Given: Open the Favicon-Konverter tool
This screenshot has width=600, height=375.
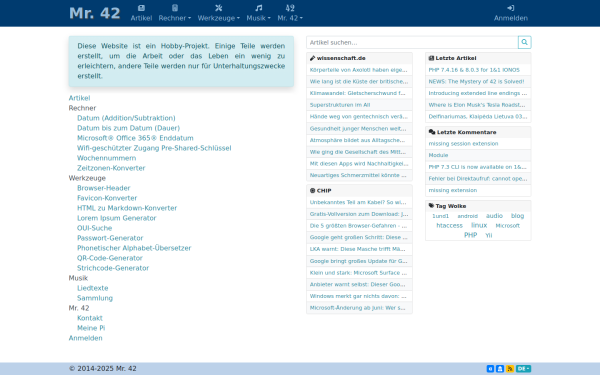Looking at the screenshot, I should 107,198.
